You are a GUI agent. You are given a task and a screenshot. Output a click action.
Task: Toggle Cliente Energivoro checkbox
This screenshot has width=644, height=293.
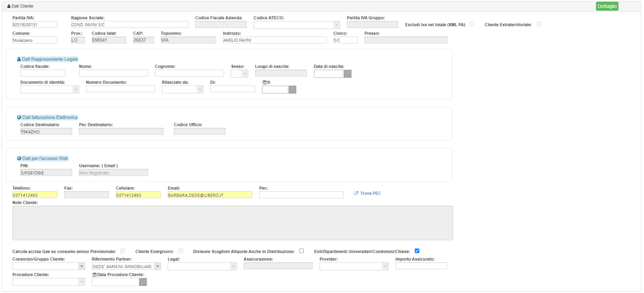click(180, 251)
